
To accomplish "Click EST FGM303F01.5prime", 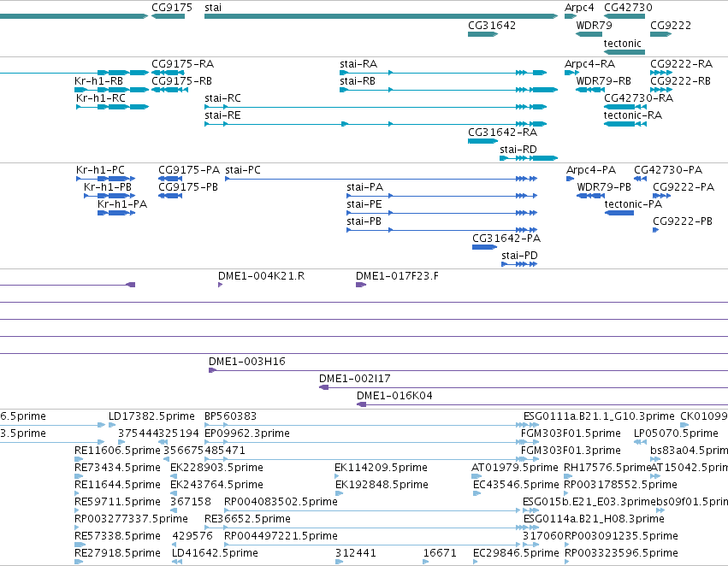I will click(530, 442).
